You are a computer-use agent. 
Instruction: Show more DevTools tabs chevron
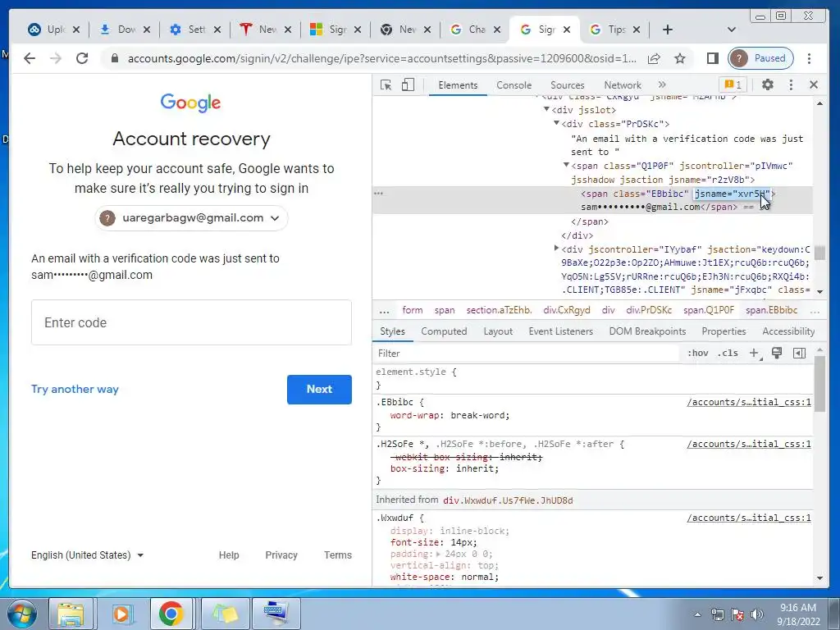click(x=662, y=84)
